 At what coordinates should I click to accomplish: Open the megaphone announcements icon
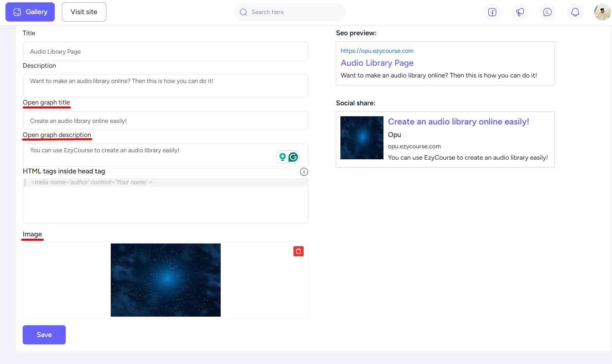click(520, 12)
